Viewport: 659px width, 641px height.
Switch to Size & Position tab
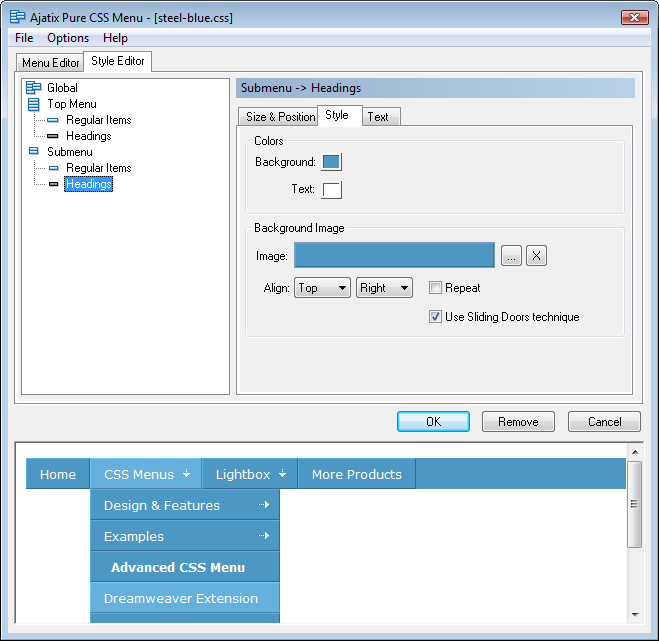pos(280,116)
